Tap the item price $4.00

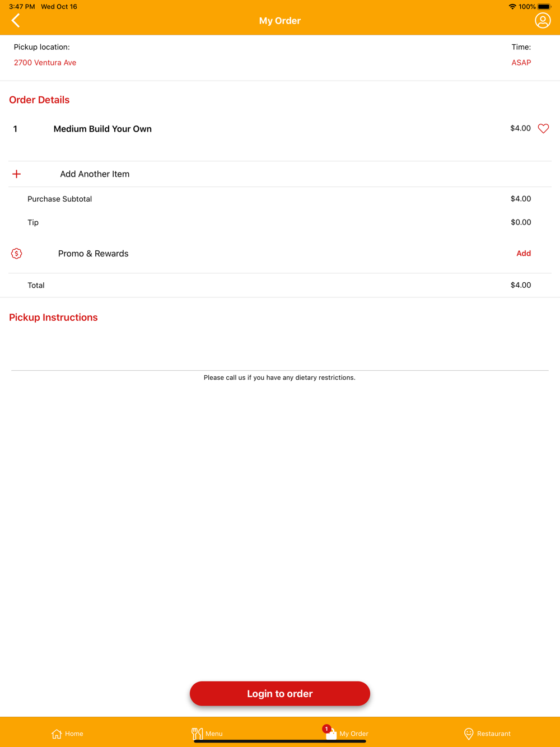coord(520,128)
